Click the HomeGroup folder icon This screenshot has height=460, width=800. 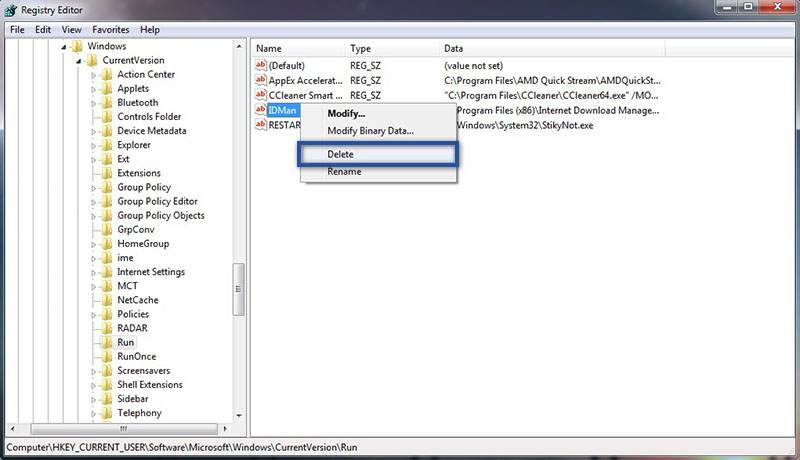107,244
